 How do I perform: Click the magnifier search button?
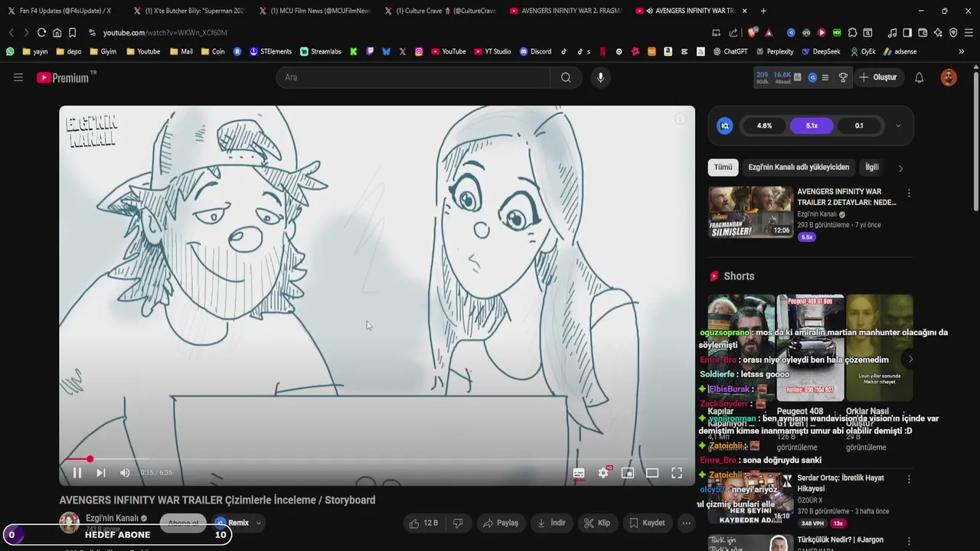click(x=566, y=77)
